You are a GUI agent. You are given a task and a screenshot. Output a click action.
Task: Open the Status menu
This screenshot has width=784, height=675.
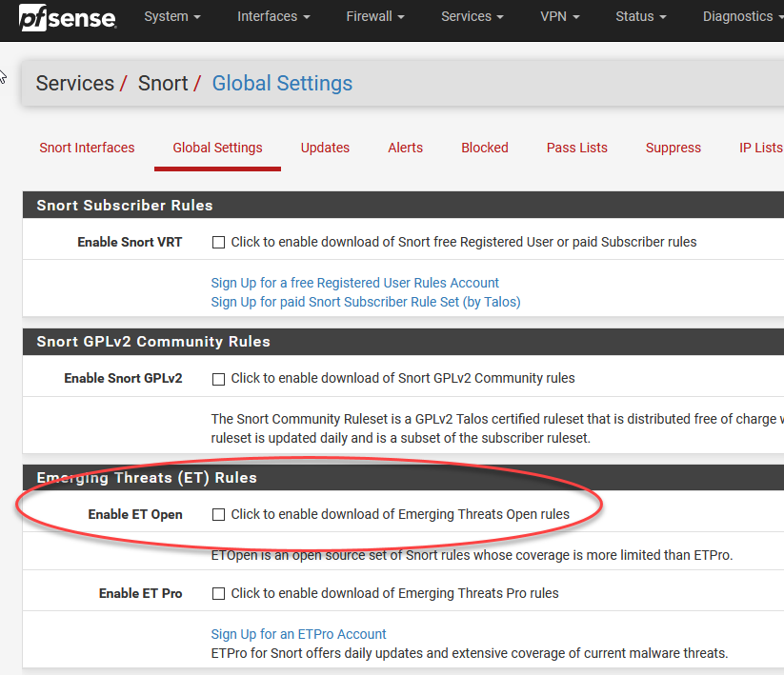point(640,16)
